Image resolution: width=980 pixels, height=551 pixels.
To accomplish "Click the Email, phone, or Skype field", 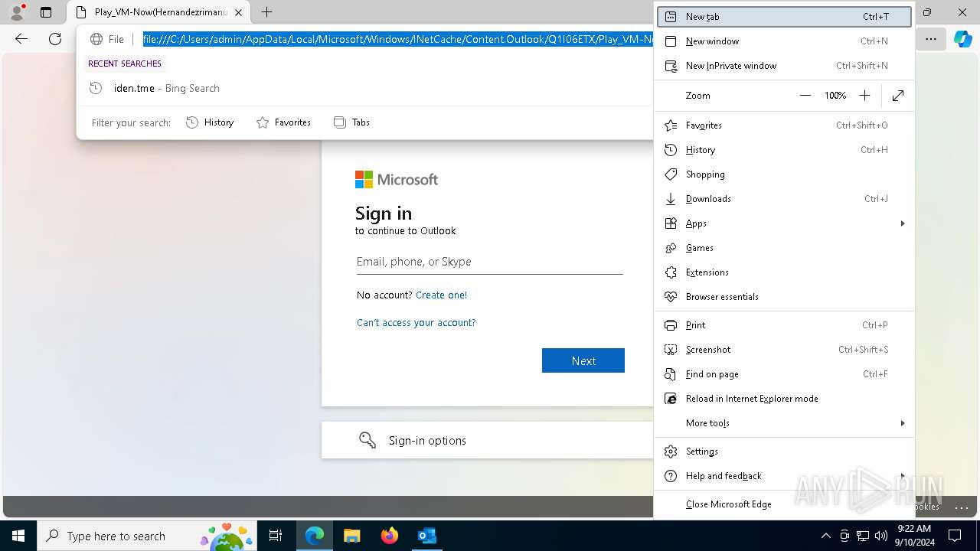I will 489,262.
